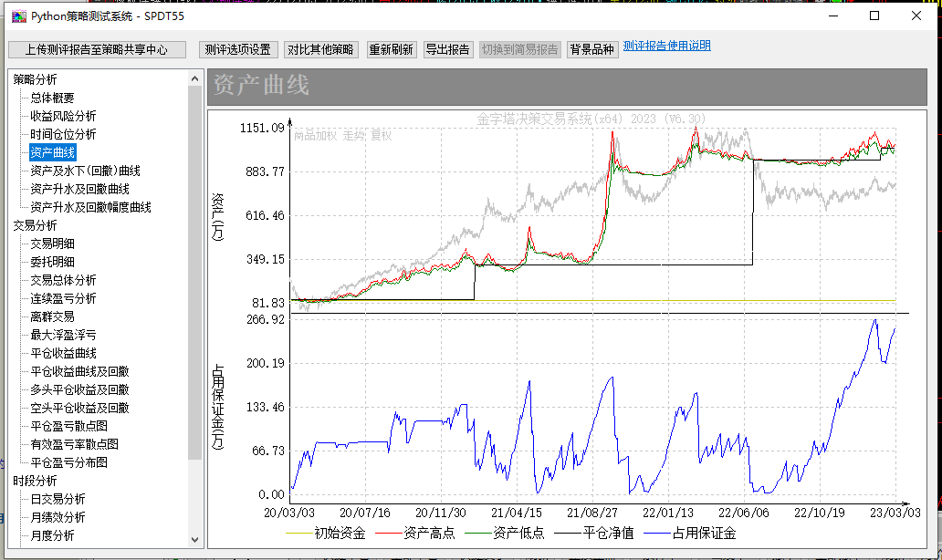Screen dimensions: 942x560
Task: Click the Python app icon in title bar
Action: (x=18, y=16)
